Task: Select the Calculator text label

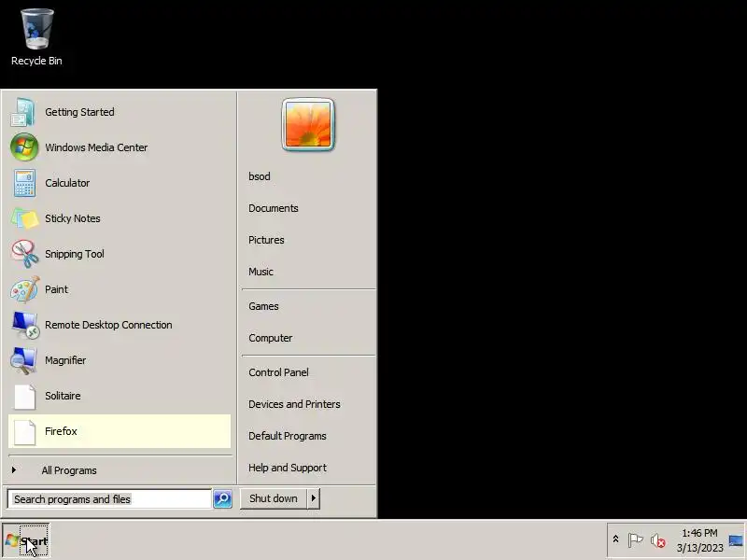Action: [x=67, y=183]
